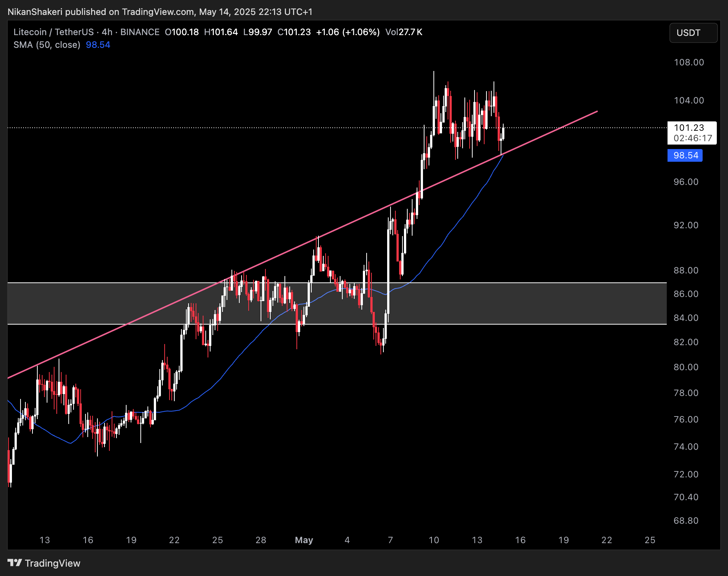The image size is (728, 576).
Task: Click the 108.00 price axis label
Action: tap(689, 62)
